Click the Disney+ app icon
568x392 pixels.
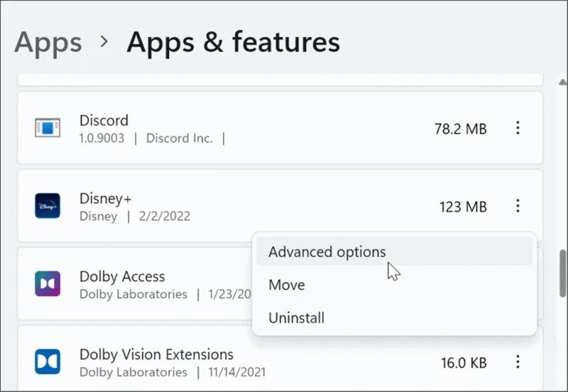tap(48, 206)
